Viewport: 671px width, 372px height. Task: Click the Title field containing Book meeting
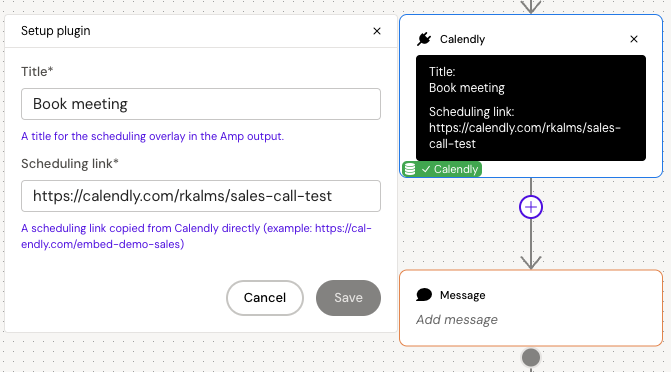click(201, 104)
